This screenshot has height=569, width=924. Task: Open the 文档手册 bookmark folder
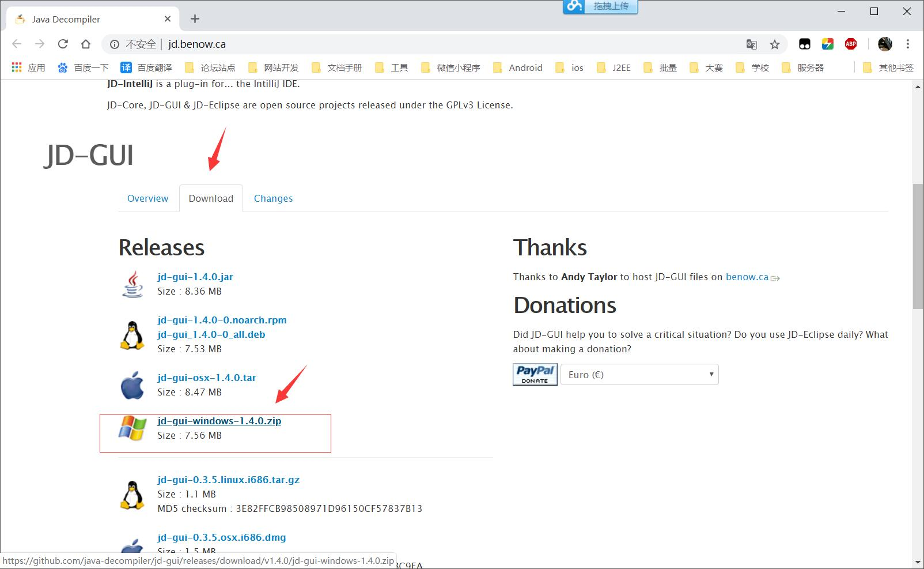tap(336, 67)
